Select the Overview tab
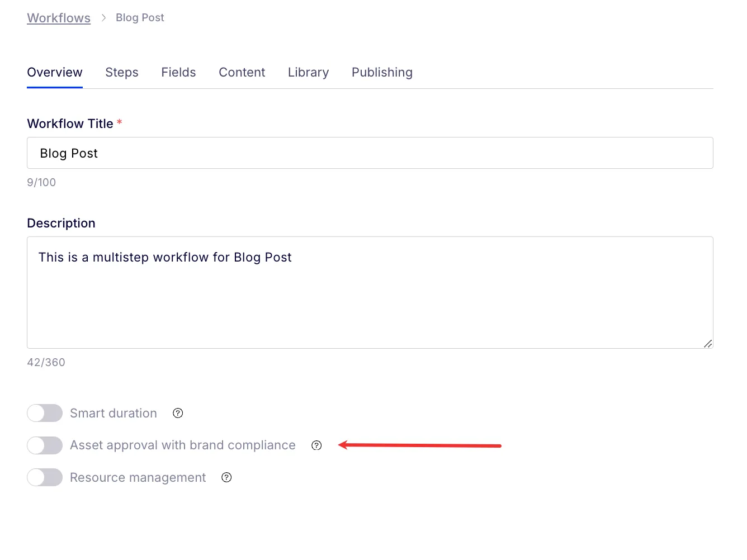747x560 pixels. (55, 73)
